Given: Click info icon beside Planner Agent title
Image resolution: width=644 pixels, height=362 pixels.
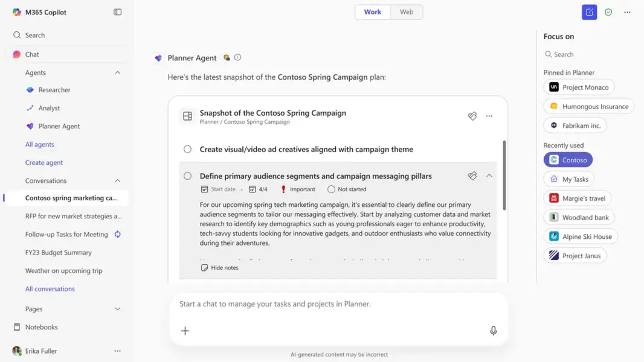Looking at the screenshot, I should click(237, 57).
